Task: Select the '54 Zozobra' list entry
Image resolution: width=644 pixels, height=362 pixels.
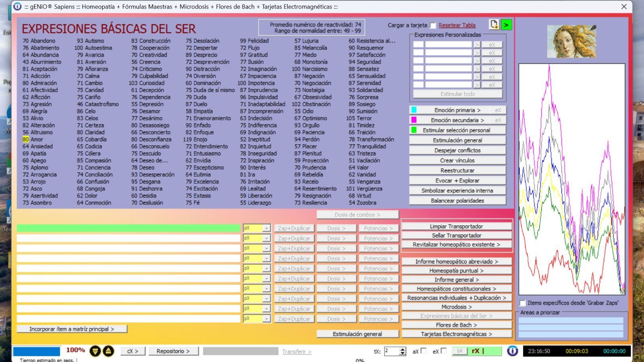Action: (362, 203)
